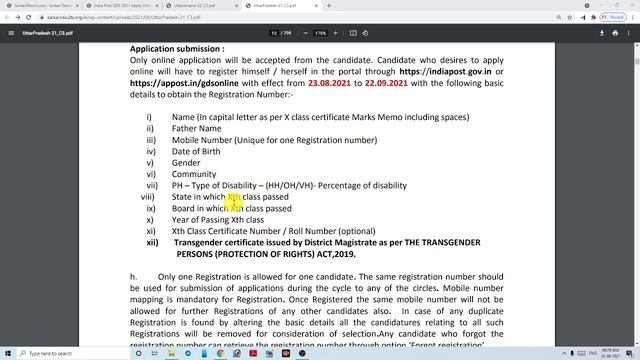Go back to the previous page in browser

tap(7, 17)
